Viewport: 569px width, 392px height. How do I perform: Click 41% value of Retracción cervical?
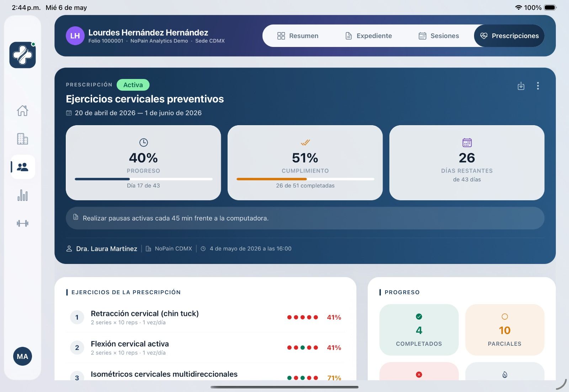coord(334,317)
